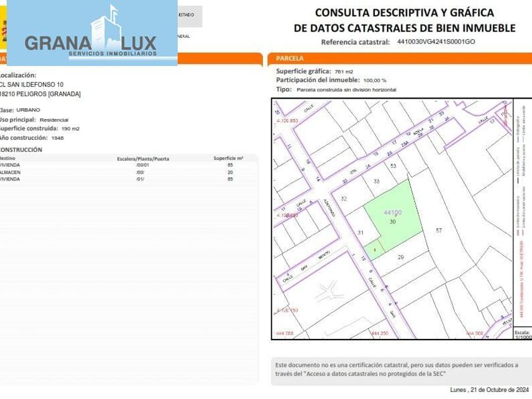Click the /00/01 vivienda row entry

(142, 165)
